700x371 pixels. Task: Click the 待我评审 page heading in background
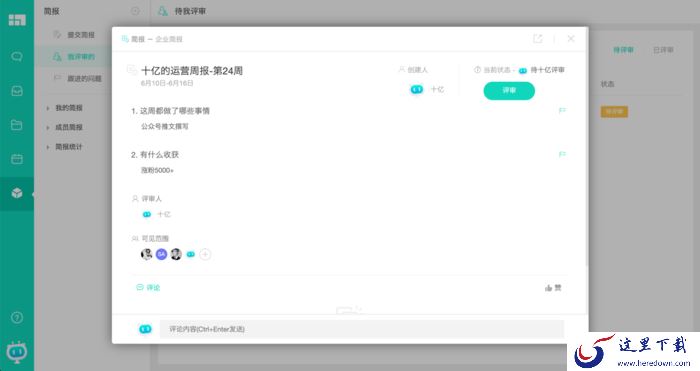(190, 11)
